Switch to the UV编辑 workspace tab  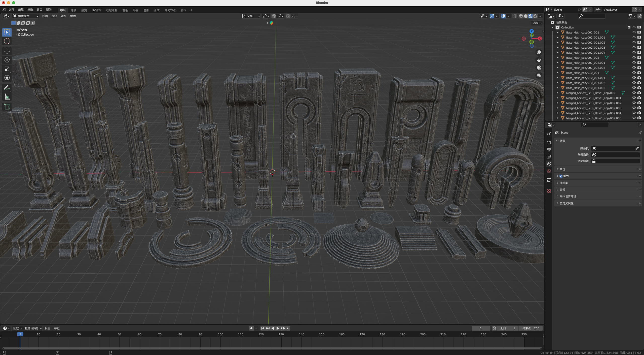pyautogui.click(x=96, y=10)
